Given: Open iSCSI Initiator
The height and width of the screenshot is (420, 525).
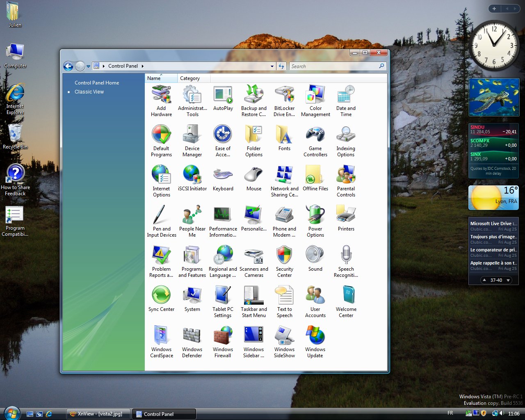Looking at the screenshot, I should [192, 178].
